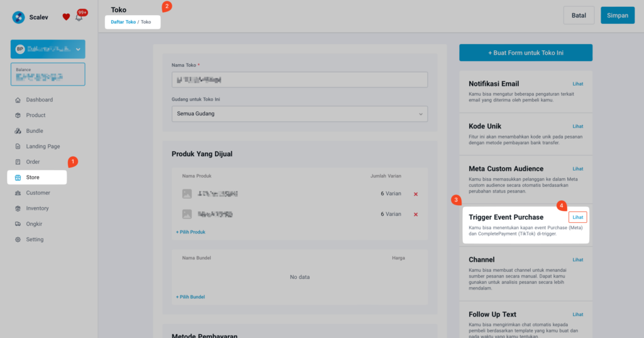The width and height of the screenshot is (644, 338).
Task: Click the Nama Toko input field
Action: pos(300,80)
